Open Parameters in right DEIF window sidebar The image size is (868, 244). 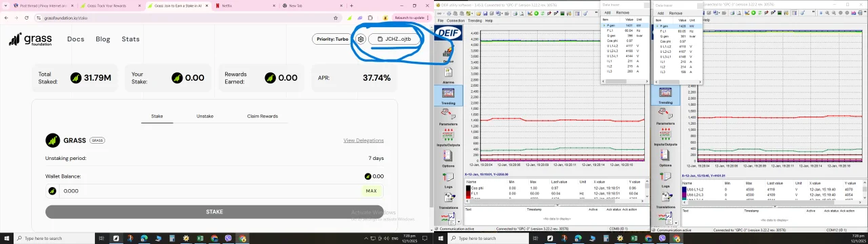tap(665, 117)
